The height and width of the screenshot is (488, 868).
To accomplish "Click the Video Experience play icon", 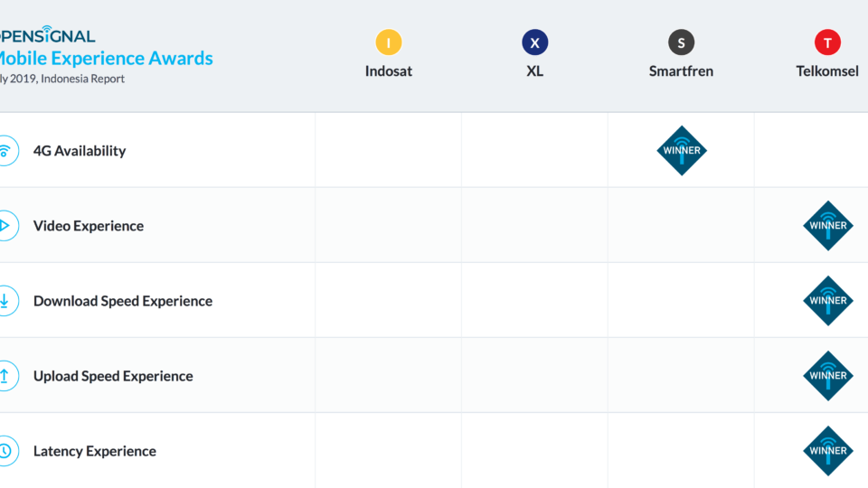I will 6,226.
